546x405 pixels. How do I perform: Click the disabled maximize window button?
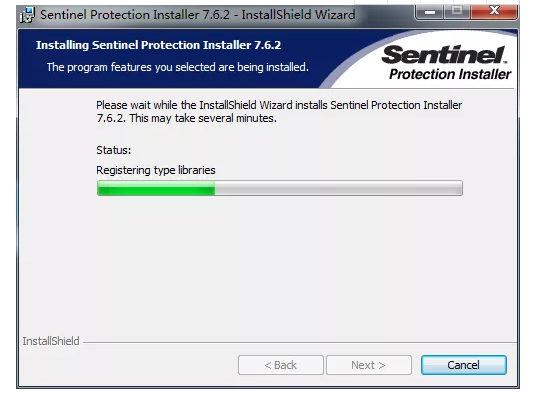pos(457,12)
